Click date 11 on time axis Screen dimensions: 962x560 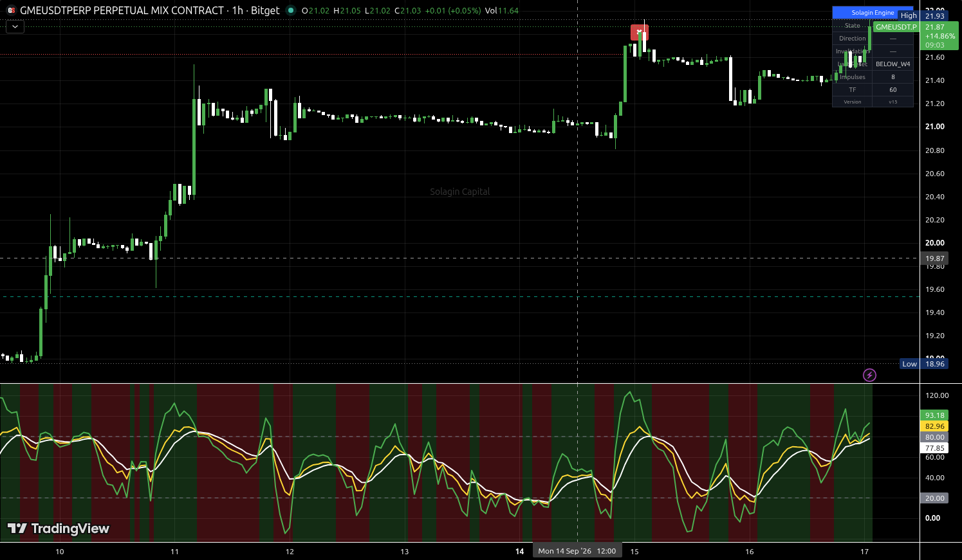tap(174, 552)
